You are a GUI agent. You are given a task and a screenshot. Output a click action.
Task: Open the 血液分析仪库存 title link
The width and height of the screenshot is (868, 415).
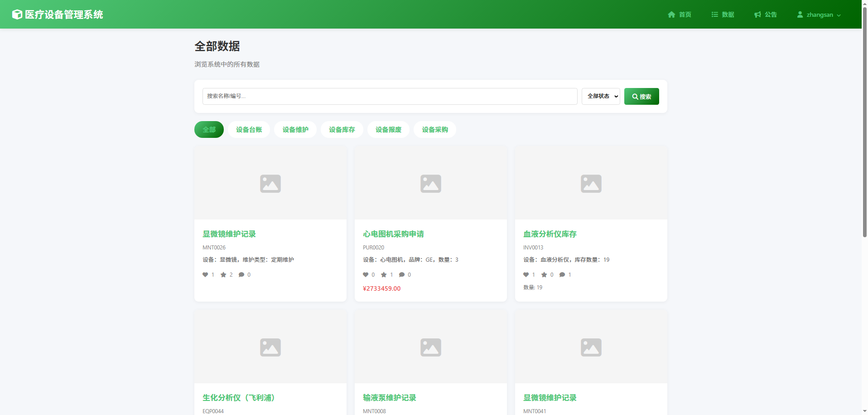[550, 234]
